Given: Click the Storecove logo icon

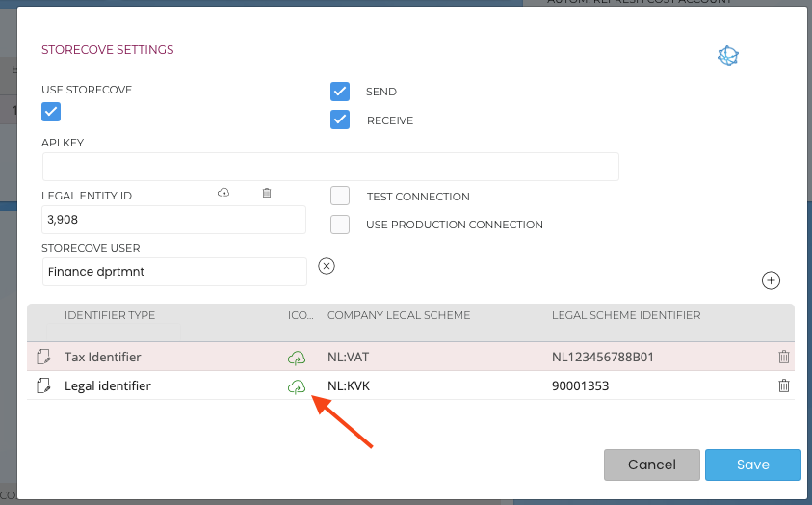Looking at the screenshot, I should pos(727,57).
